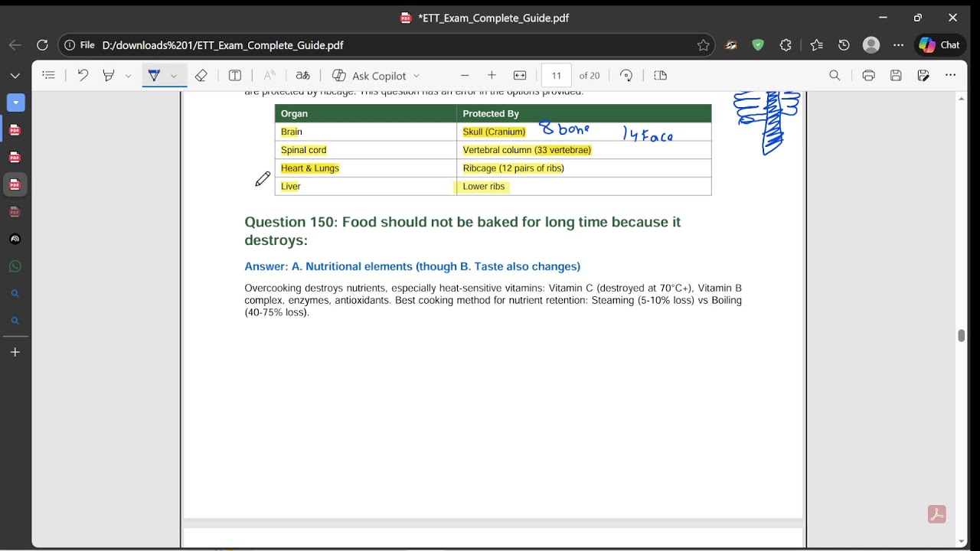
Task: Click the Adobe Acrobat floating icon
Action: [936, 514]
